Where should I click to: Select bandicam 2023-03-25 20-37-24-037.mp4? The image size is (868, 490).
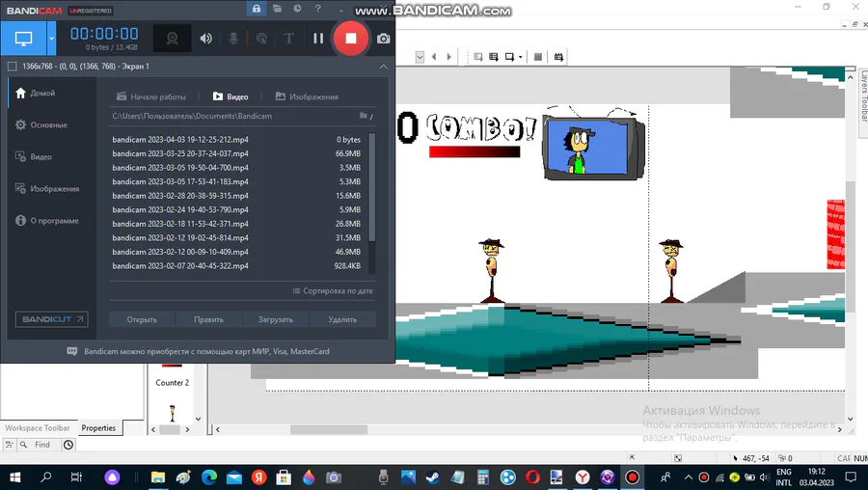point(236,153)
